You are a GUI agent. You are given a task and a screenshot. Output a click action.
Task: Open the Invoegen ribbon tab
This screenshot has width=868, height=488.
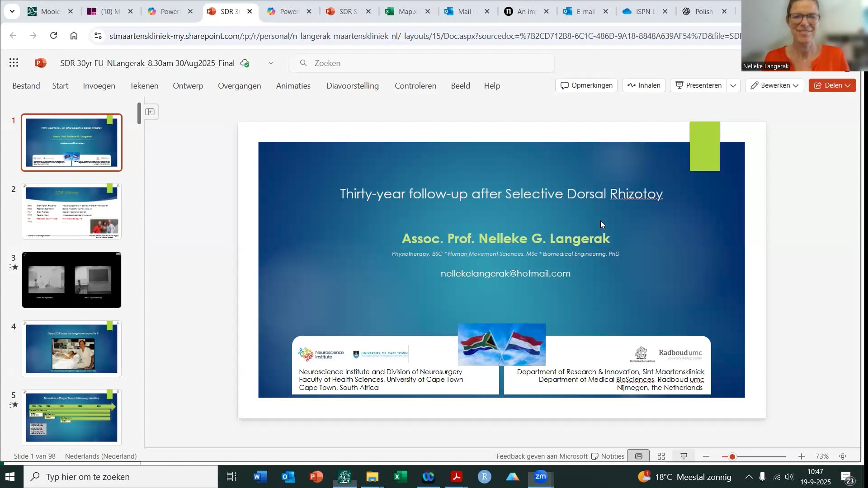99,86
